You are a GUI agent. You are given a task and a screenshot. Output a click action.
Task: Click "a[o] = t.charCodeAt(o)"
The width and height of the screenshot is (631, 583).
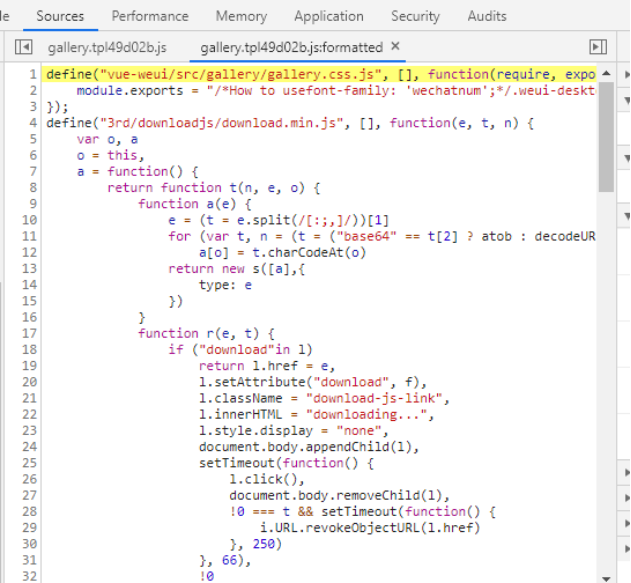(x=283, y=253)
